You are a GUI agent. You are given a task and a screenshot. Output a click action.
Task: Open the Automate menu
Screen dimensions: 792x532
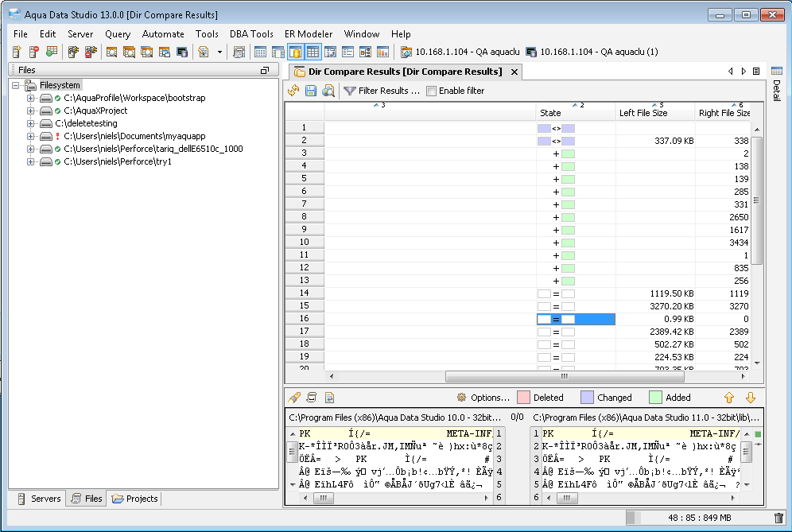point(163,34)
